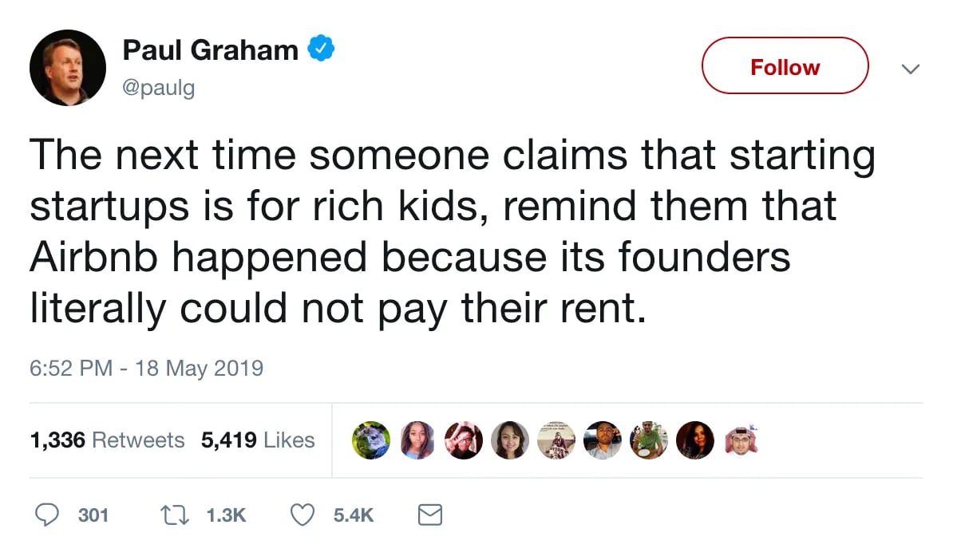Screen dimensions: 961x560
Task: Click the last liker's avatar
Action: click(740, 440)
